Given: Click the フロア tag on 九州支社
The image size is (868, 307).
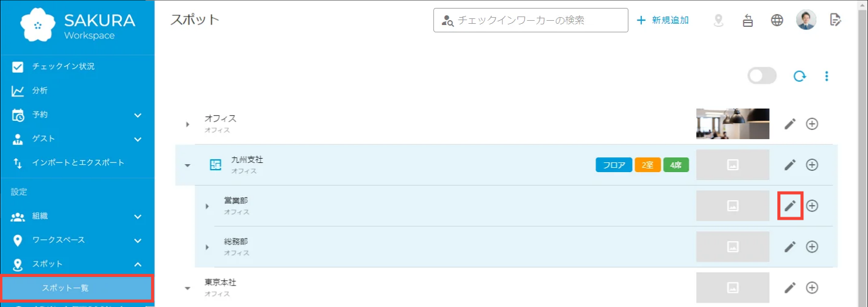Looking at the screenshot, I should [613, 165].
